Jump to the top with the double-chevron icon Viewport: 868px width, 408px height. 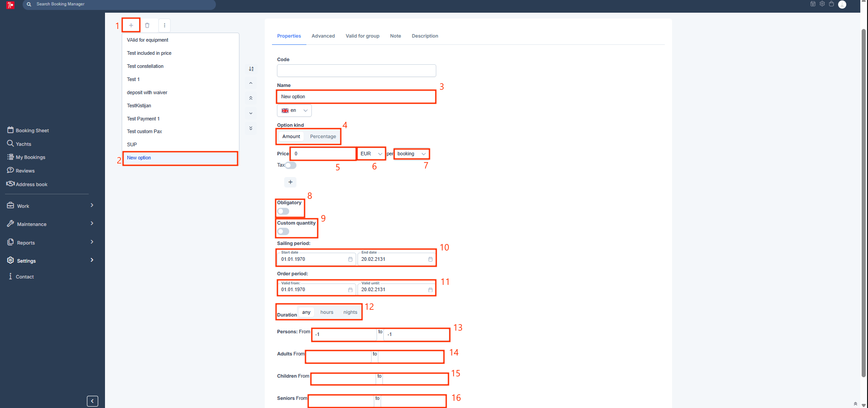(855, 403)
